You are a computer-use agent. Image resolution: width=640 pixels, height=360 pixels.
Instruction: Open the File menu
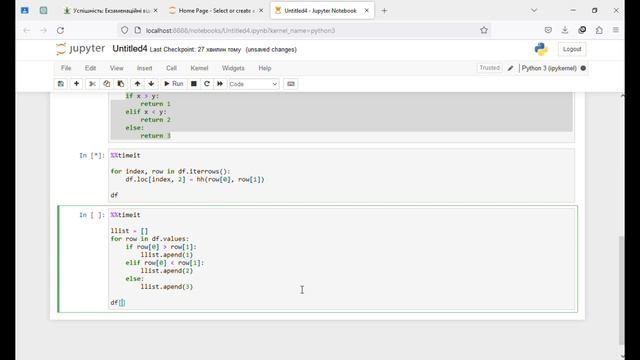coord(66,68)
